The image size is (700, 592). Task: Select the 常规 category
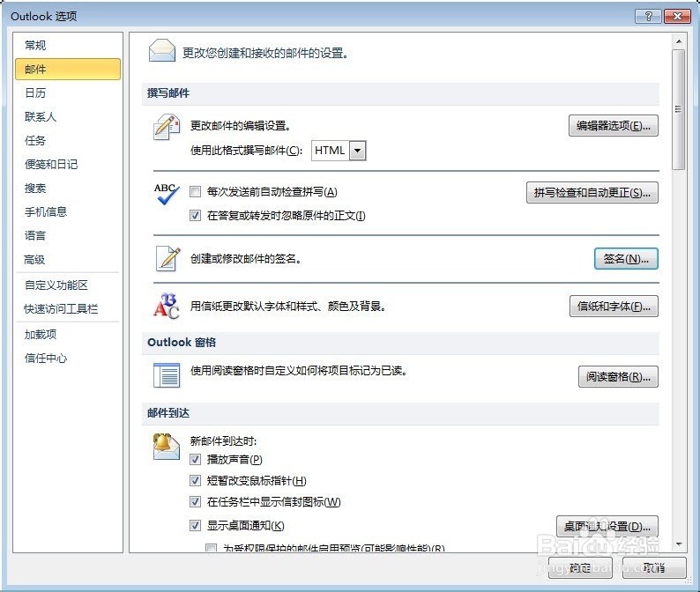click(68, 45)
